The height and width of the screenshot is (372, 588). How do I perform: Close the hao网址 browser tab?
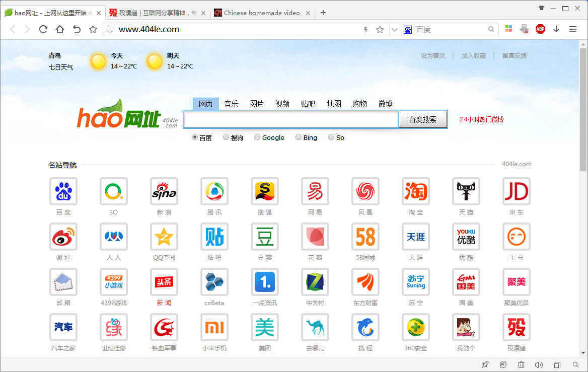click(99, 13)
